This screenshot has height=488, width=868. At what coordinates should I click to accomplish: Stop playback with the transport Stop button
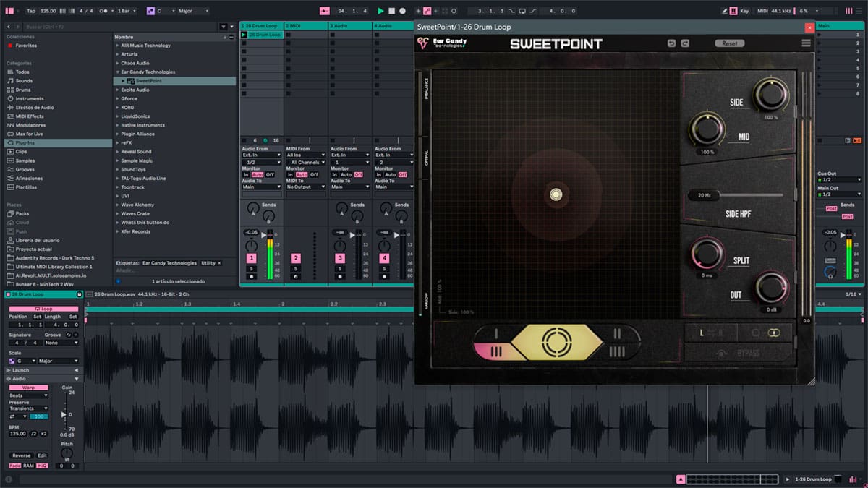(391, 11)
